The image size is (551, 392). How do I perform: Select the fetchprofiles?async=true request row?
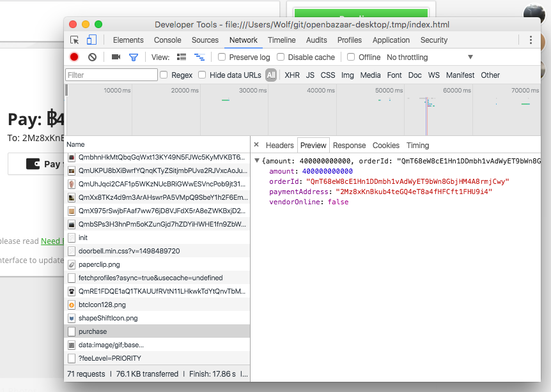tap(157, 278)
